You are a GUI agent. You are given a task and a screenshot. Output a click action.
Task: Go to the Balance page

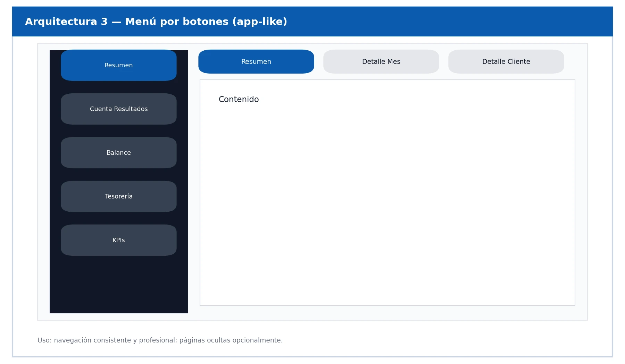click(118, 153)
